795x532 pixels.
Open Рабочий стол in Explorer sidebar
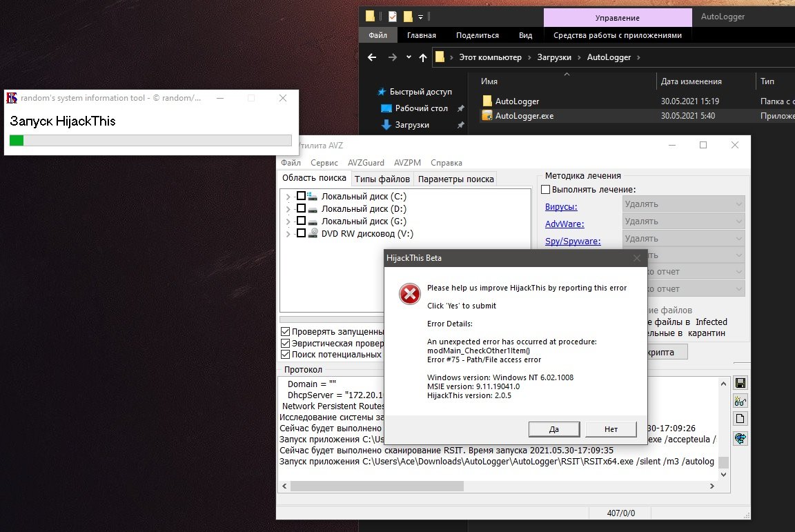coord(421,108)
